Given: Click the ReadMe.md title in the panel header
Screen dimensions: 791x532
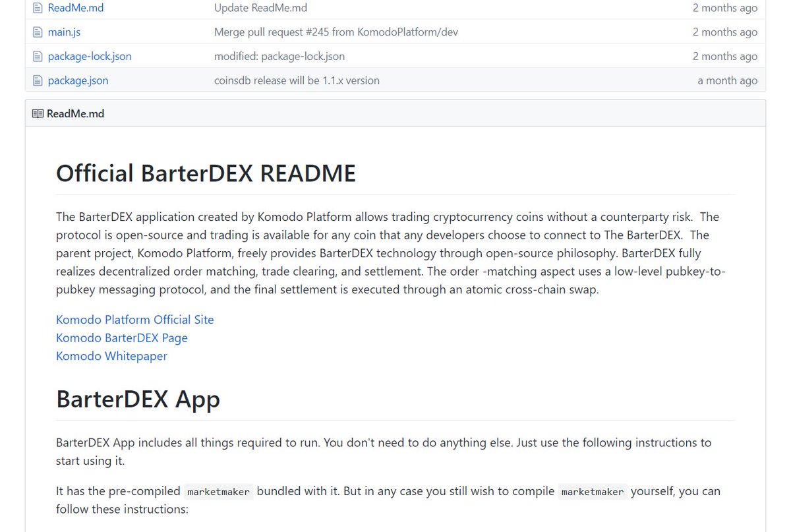Looking at the screenshot, I should pyautogui.click(x=75, y=113).
